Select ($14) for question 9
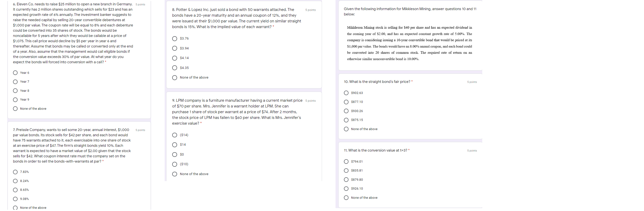The height and width of the screenshot is (211, 644). pos(175,135)
